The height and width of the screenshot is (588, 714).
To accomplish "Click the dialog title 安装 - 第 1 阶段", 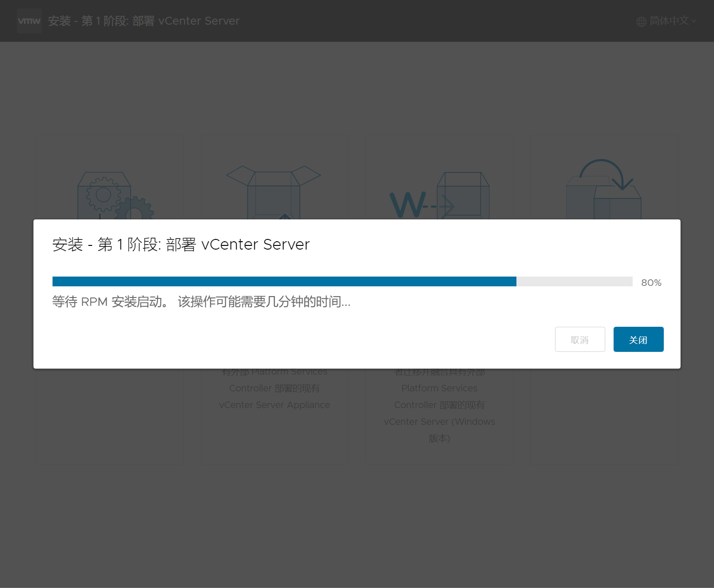I will [181, 244].
